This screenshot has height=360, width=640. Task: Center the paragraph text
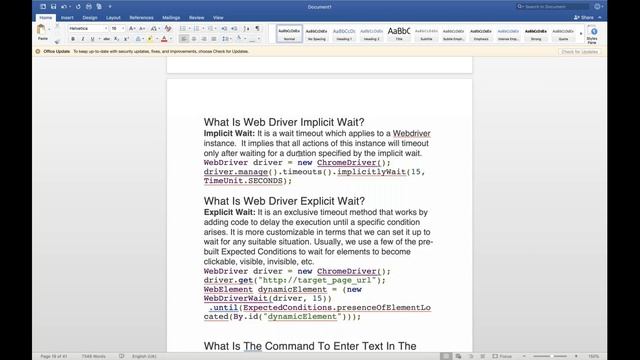point(194,39)
